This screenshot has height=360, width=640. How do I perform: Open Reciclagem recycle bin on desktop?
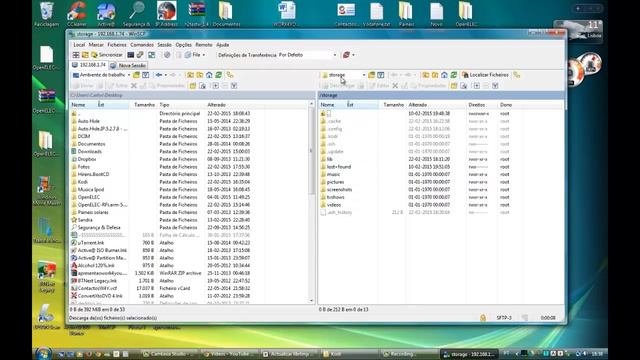[46, 14]
